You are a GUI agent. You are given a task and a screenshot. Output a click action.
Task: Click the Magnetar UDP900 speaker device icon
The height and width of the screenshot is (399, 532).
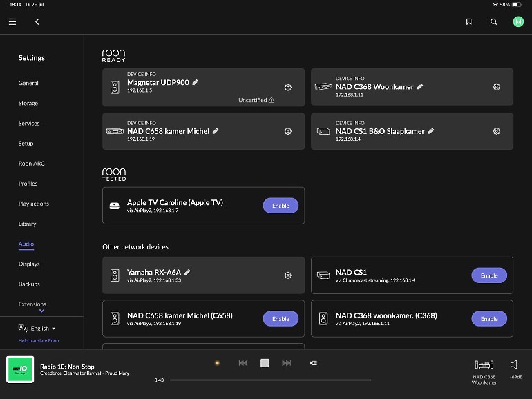[x=115, y=88]
